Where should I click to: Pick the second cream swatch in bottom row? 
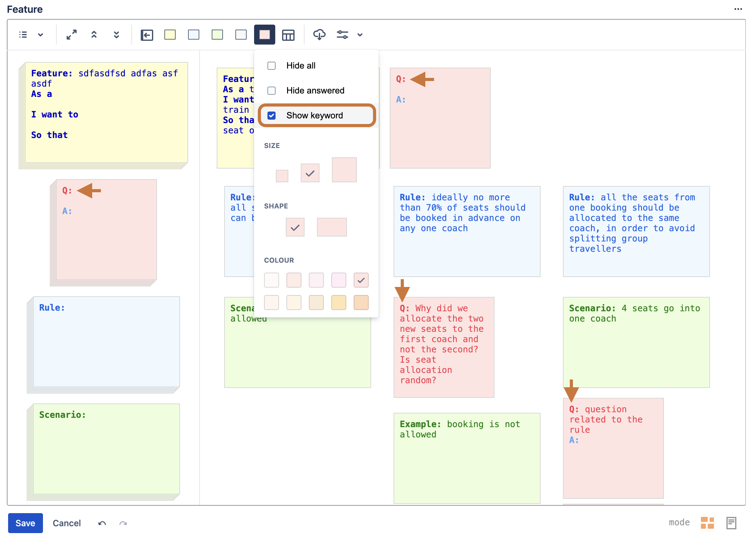point(294,303)
